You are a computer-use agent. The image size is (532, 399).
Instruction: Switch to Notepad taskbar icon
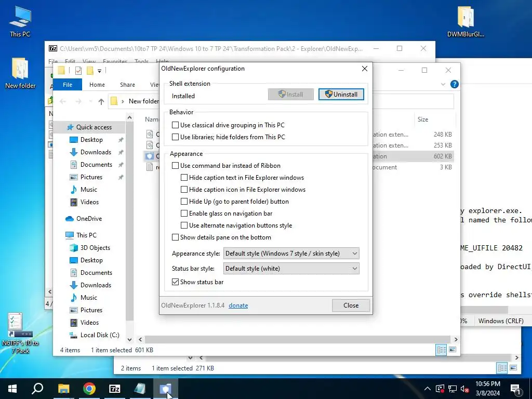click(x=140, y=389)
